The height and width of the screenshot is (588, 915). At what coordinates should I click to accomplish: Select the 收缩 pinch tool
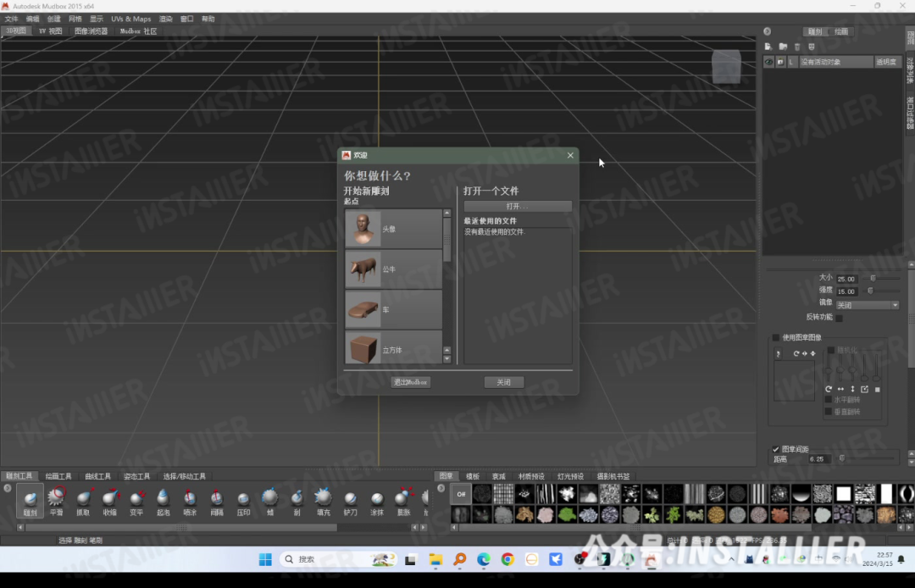click(109, 501)
